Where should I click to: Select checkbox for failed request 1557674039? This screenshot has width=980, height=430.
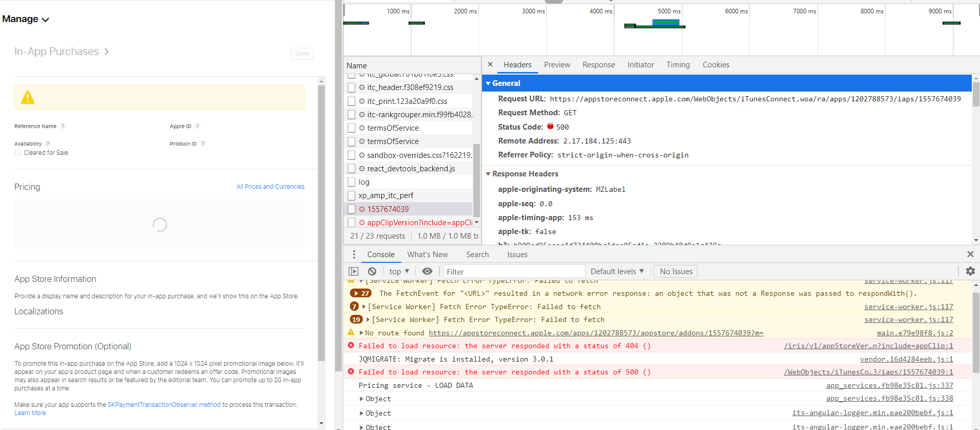pyautogui.click(x=352, y=209)
